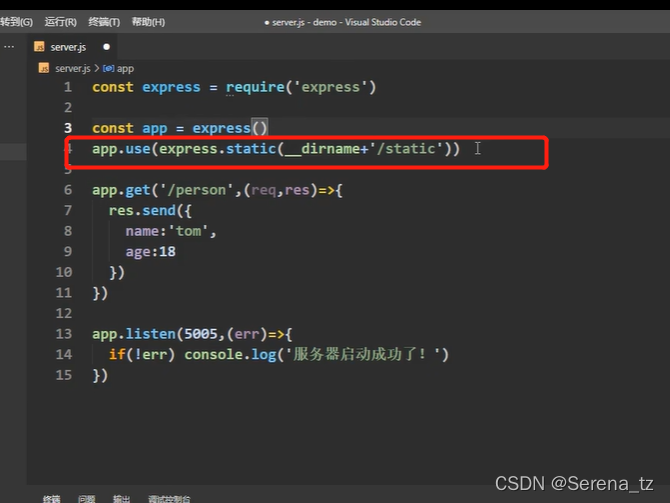The width and height of the screenshot is (670, 503).
Task: Open the 运行(R) menu
Action: pyautogui.click(x=61, y=22)
